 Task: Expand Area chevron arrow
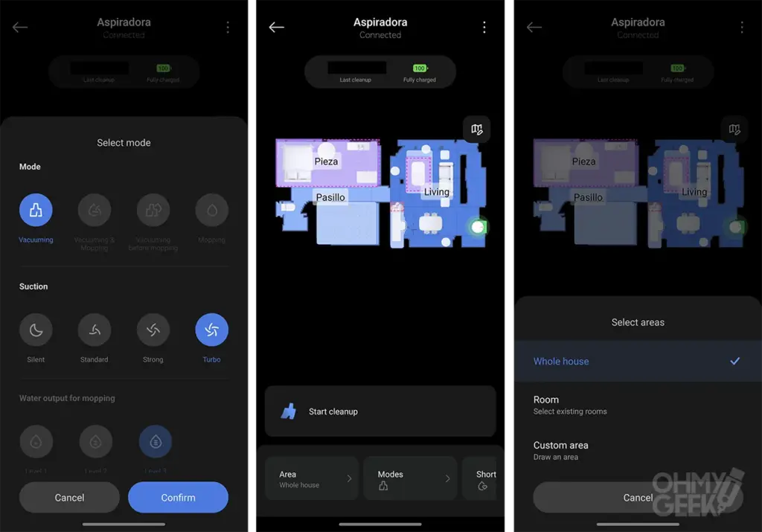point(350,478)
